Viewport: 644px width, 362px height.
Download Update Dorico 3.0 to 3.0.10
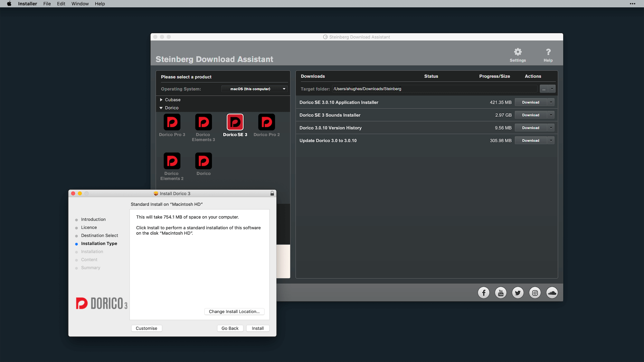[x=531, y=140]
